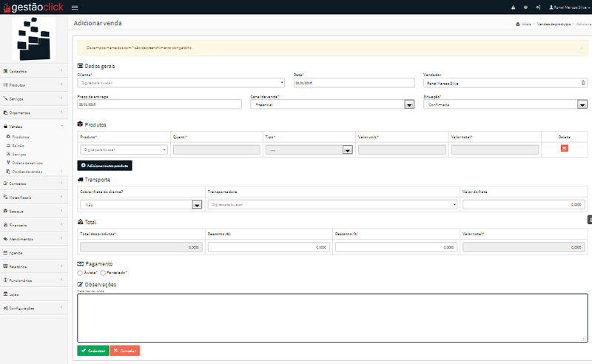
Task: Open Ordens de serviços submenu item
Action: tap(24, 163)
